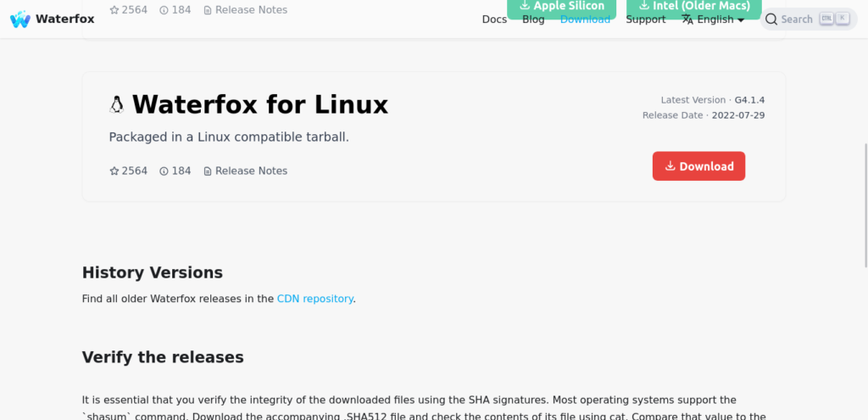Screen dimensions: 868x420
Task: Click the Verify the releases heading
Action: click(x=163, y=357)
